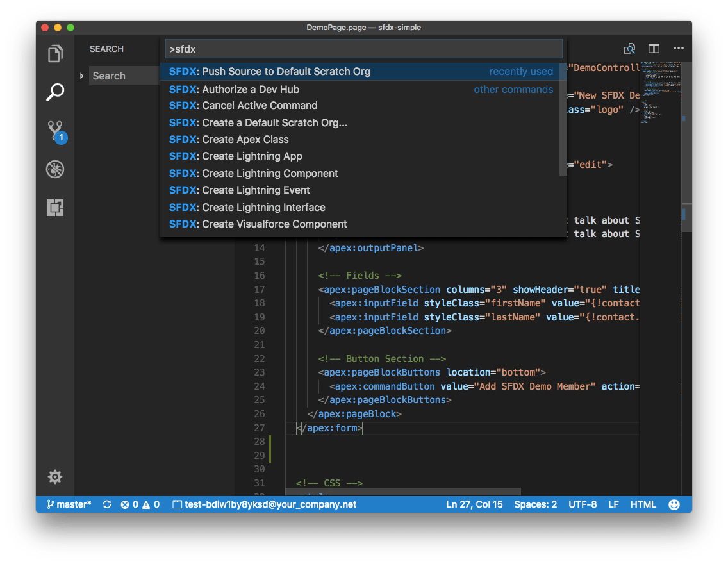Click the Ln 27, Col 15 position indicator

(474, 504)
